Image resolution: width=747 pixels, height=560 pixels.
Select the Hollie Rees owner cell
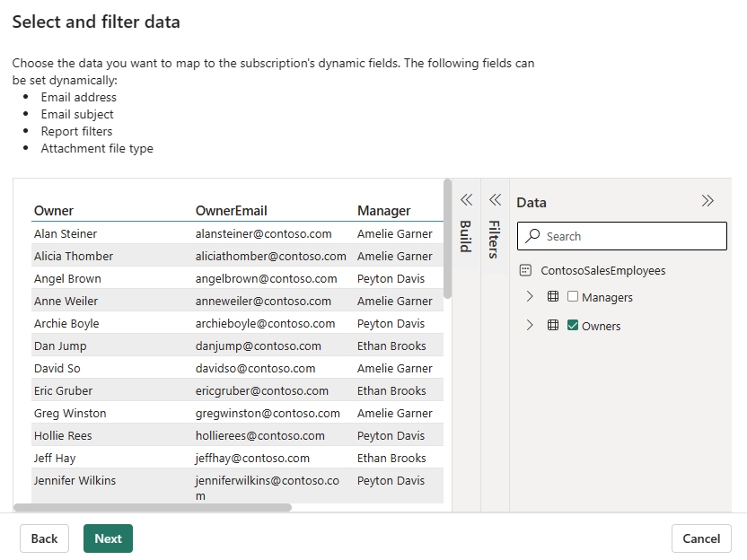pos(63,435)
